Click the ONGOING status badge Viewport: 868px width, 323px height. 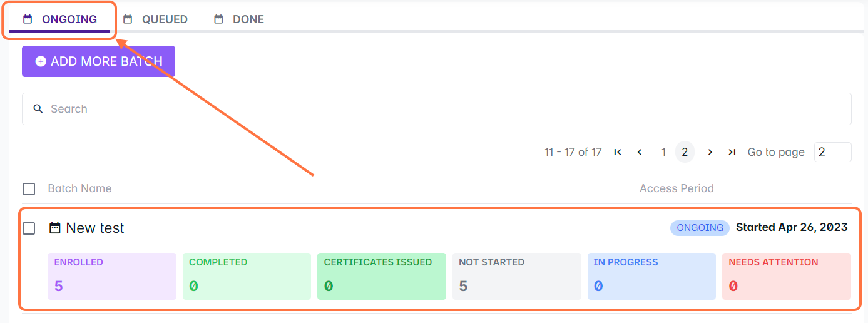coord(700,228)
